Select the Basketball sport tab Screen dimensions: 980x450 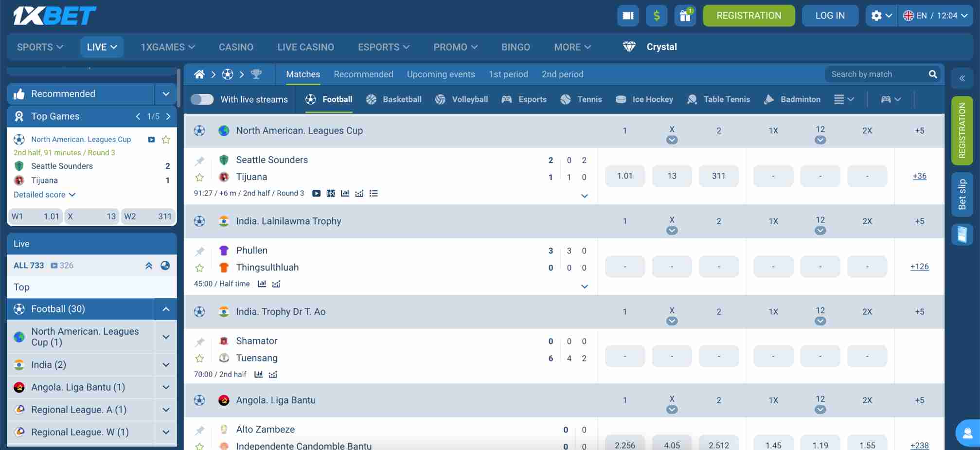pos(394,99)
